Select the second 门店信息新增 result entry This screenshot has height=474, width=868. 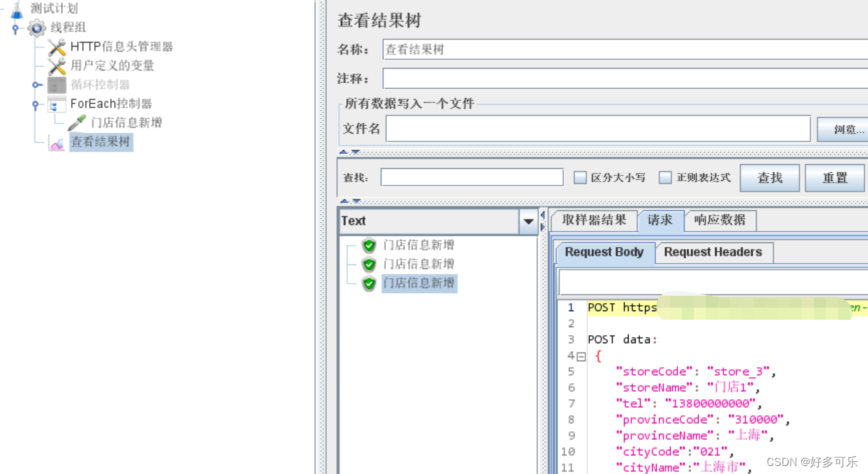419,264
